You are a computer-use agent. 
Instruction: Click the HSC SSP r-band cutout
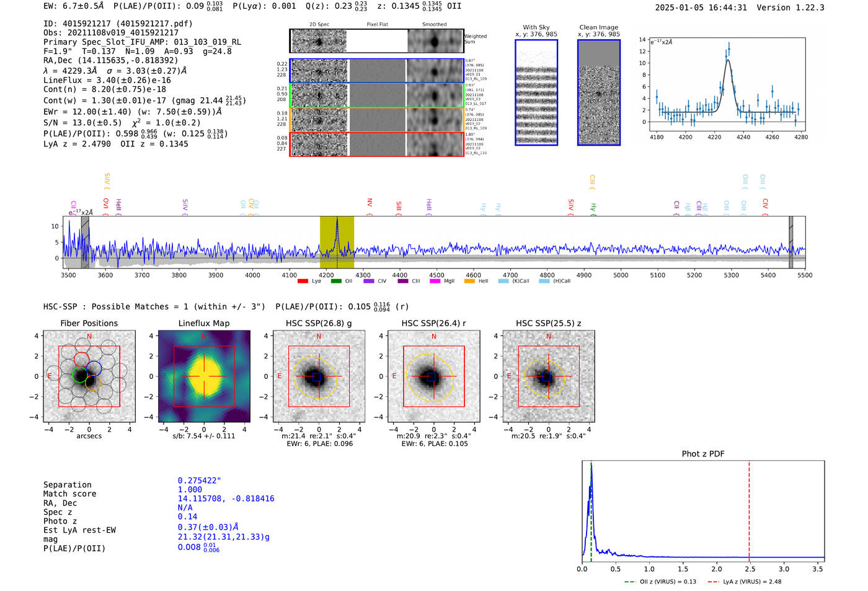point(433,376)
